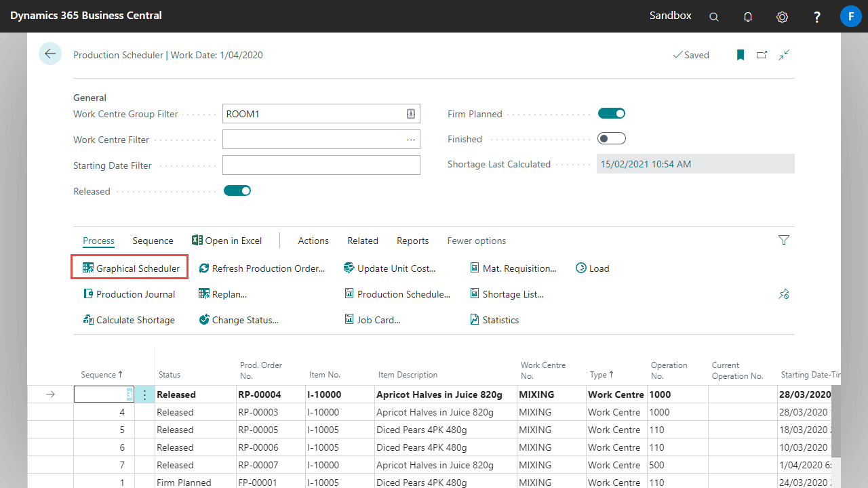This screenshot has width=868, height=488.
Task: Click the pin action bar icon
Action: [x=784, y=294]
